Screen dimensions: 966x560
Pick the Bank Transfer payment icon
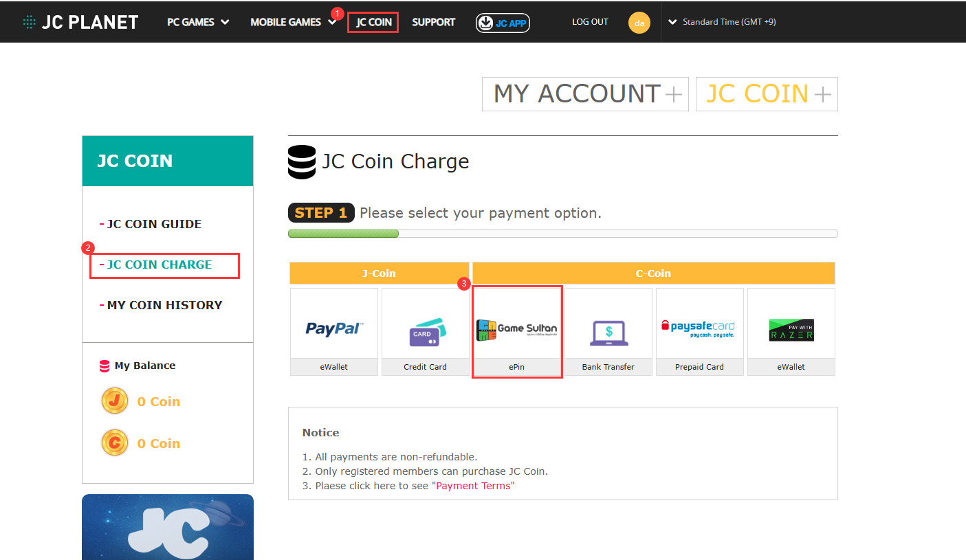[x=608, y=331]
